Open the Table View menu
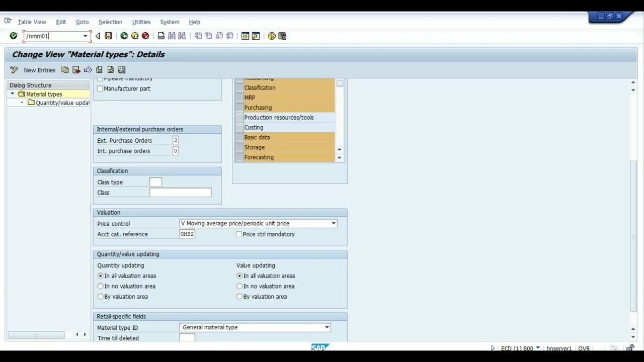 32,22
